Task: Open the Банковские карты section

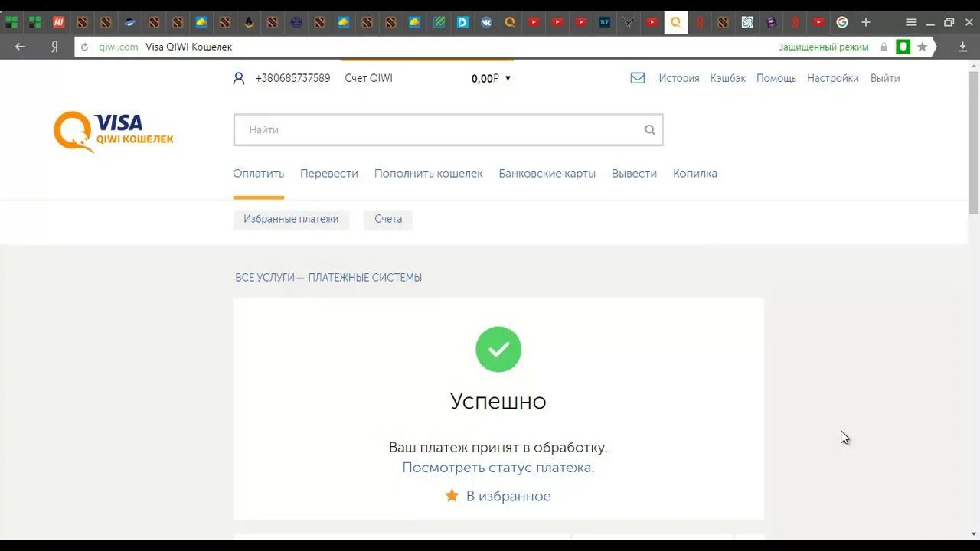Action: click(547, 174)
